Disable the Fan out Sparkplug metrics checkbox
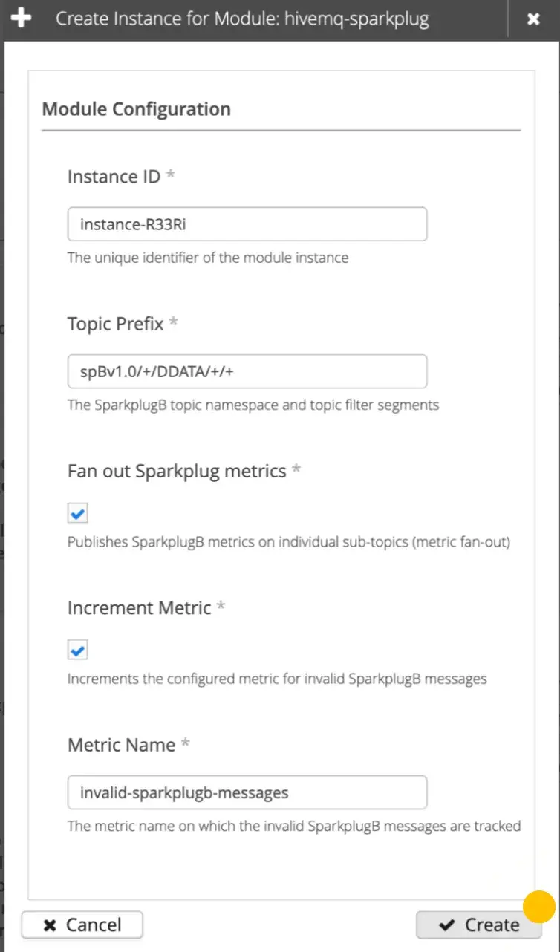 (78, 513)
